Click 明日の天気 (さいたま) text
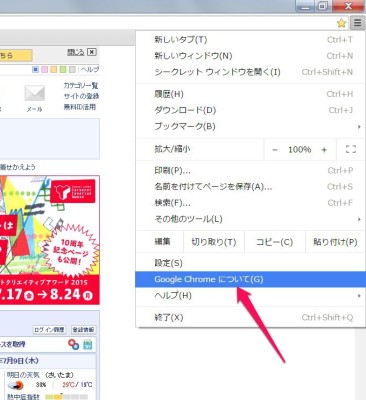366x400 pixels. (40, 375)
